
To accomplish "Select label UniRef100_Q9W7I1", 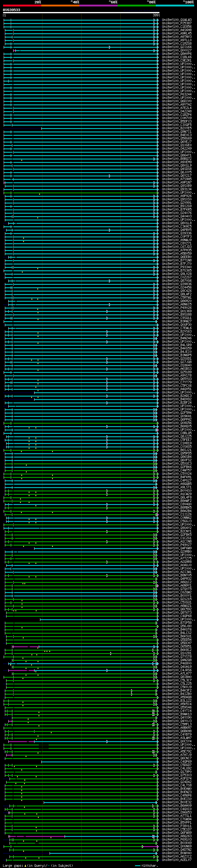I will click(177, 131).
